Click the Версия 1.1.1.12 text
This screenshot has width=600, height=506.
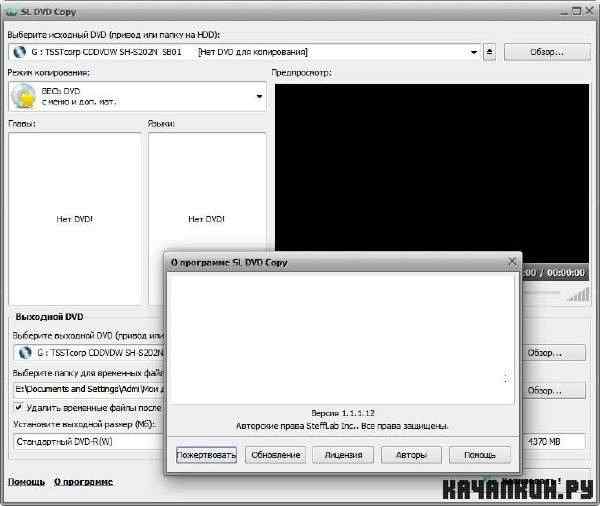click(x=343, y=413)
